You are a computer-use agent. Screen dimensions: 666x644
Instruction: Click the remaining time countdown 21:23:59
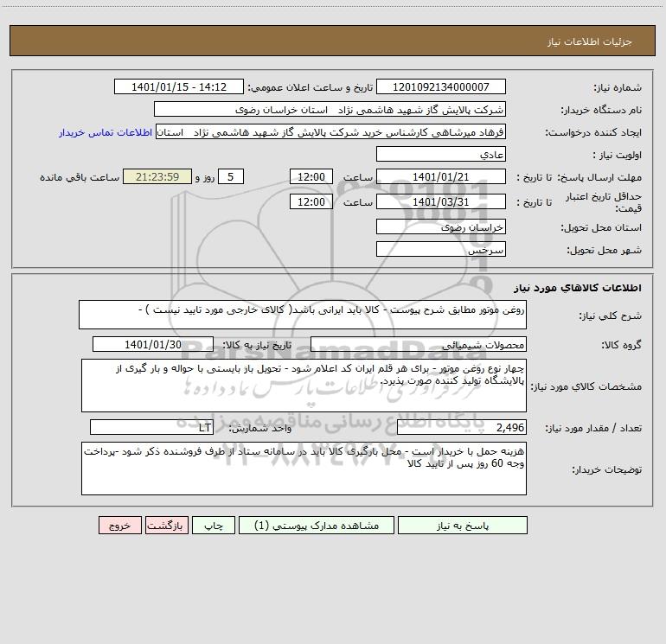pos(157,176)
